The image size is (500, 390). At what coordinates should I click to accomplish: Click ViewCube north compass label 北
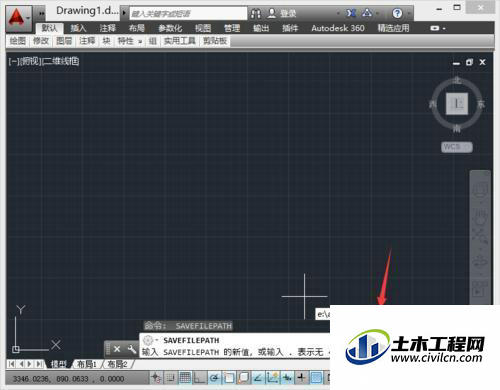click(457, 81)
